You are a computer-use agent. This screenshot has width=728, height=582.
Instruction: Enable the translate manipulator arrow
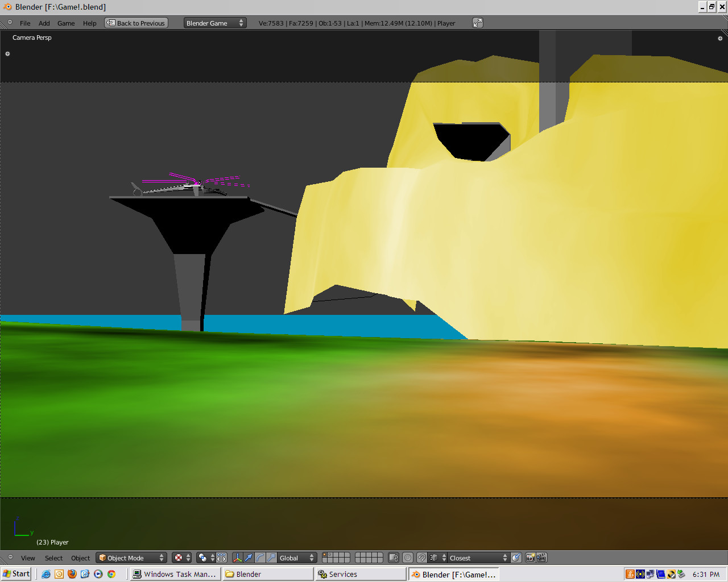(249, 558)
